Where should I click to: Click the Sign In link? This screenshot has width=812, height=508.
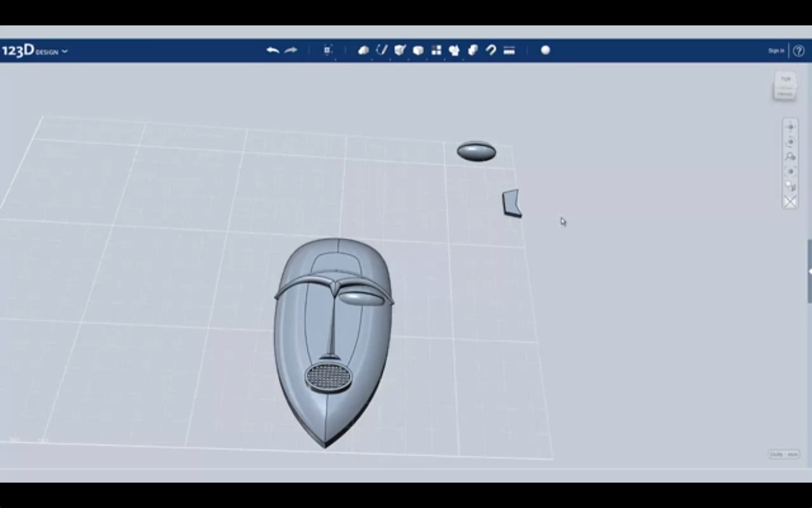click(x=776, y=51)
